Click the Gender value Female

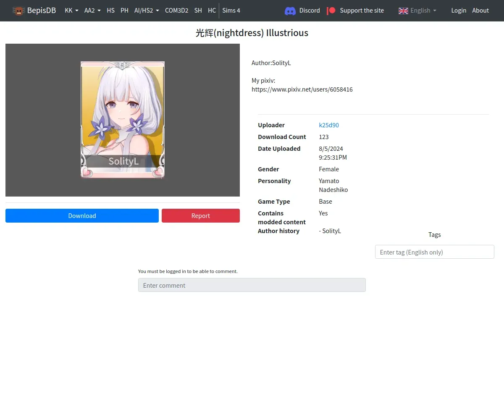(x=329, y=169)
